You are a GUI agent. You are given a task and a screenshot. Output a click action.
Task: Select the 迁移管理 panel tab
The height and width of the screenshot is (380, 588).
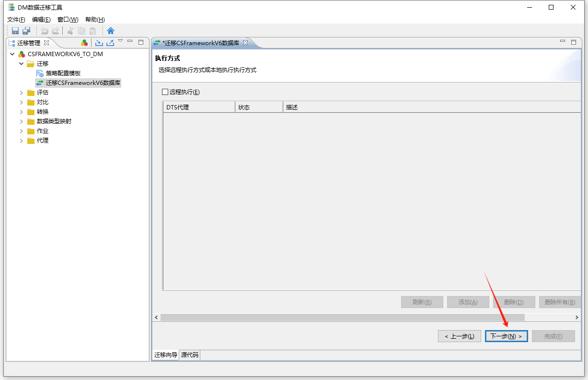coord(29,43)
